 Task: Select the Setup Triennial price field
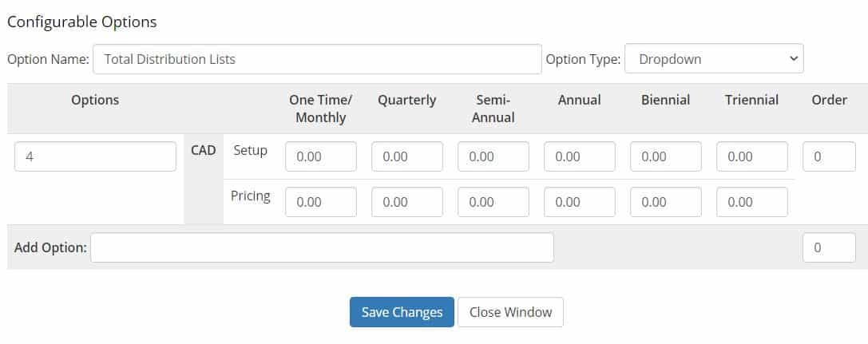752,156
